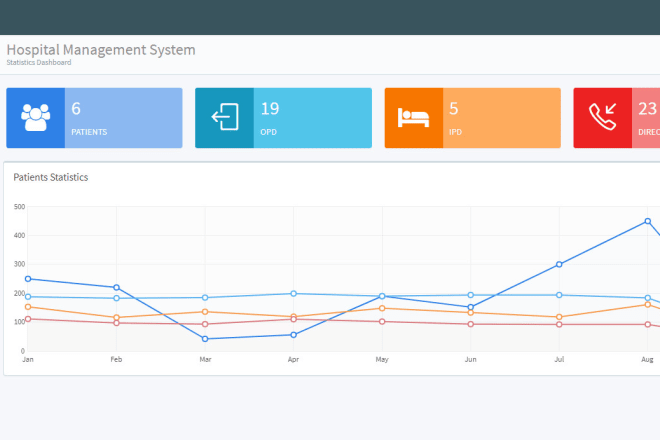Viewport: 660px width, 440px height.
Task: Click the Hospital Management System title
Action: pyautogui.click(x=101, y=50)
